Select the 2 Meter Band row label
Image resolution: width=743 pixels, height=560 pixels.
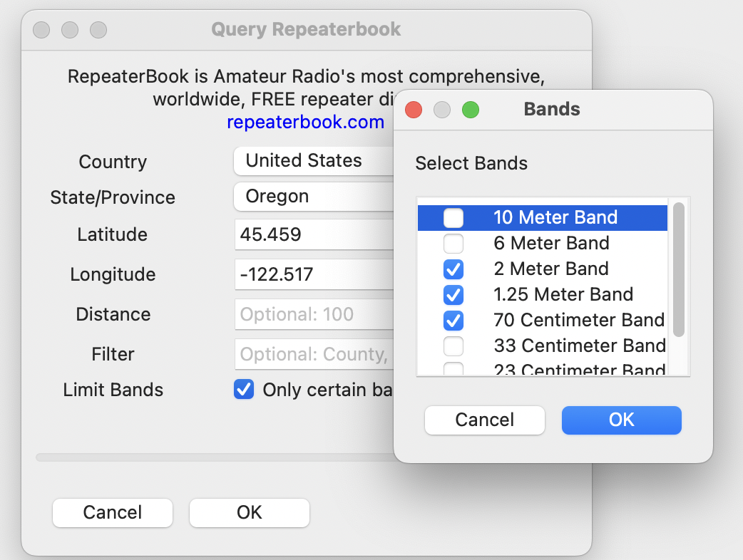[551, 269]
